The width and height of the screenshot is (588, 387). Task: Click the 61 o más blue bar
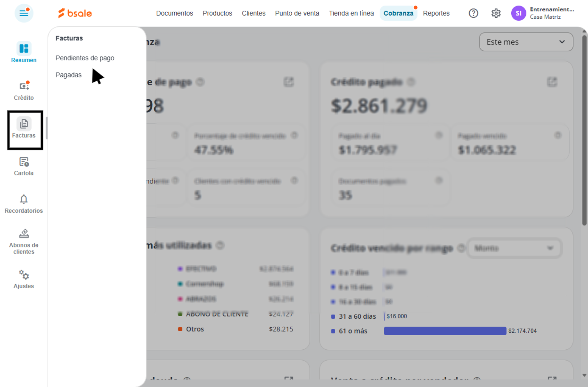pos(445,331)
